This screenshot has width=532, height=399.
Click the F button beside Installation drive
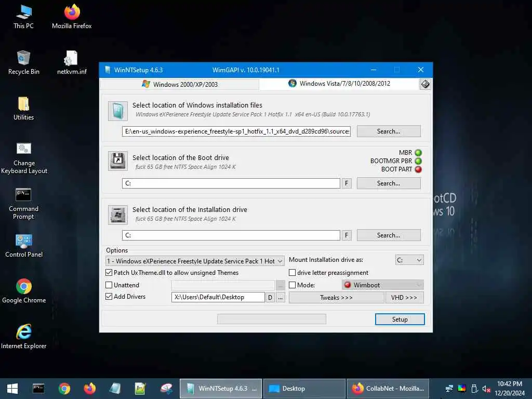point(347,235)
